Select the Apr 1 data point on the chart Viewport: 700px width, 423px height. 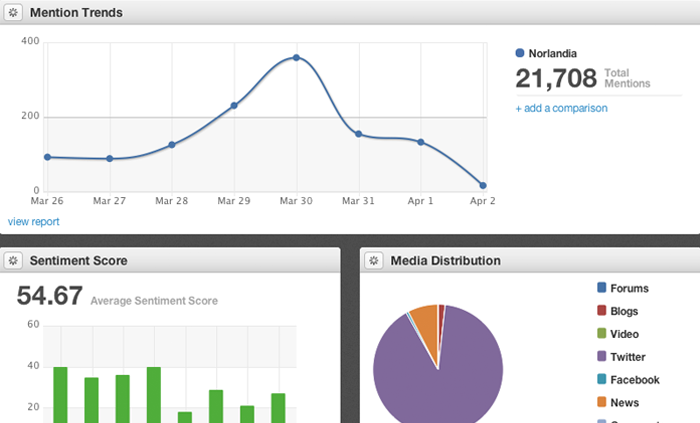pos(421,142)
